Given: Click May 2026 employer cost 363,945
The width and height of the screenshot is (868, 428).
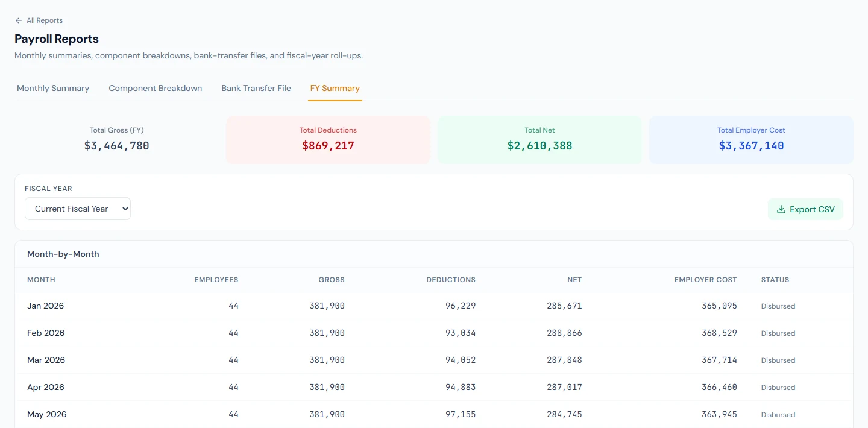Looking at the screenshot, I should coord(719,414).
